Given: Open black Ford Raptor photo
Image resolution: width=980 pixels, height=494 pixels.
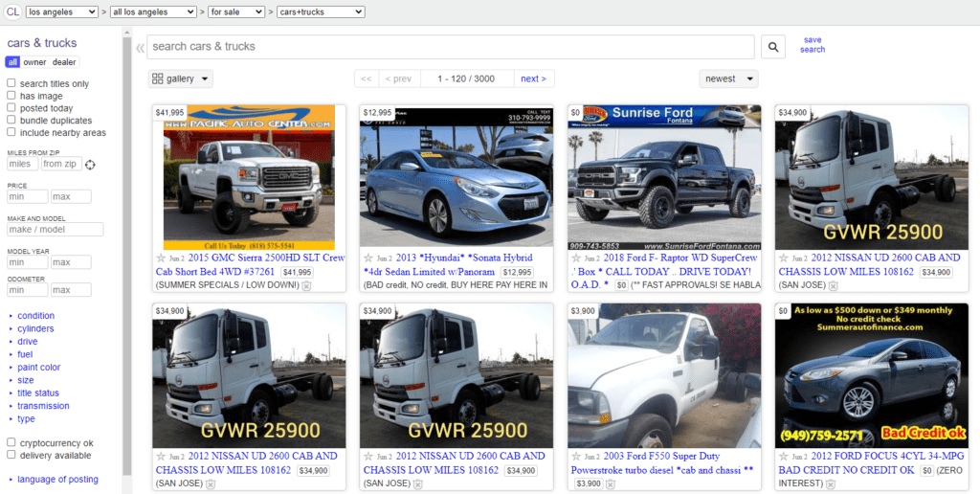Looking at the screenshot, I should pyautogui.click(x=664, y=177).
